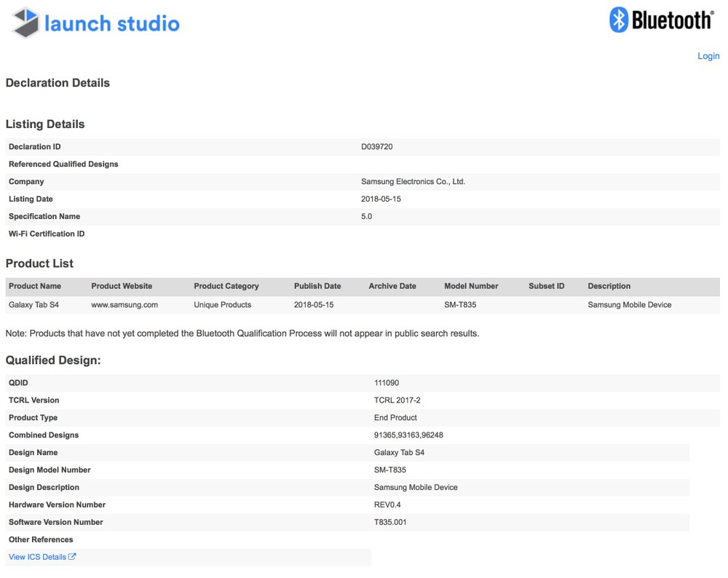The image size is (728, 578).
Task: Click the Description column header
Action: [x=609, y=286]
